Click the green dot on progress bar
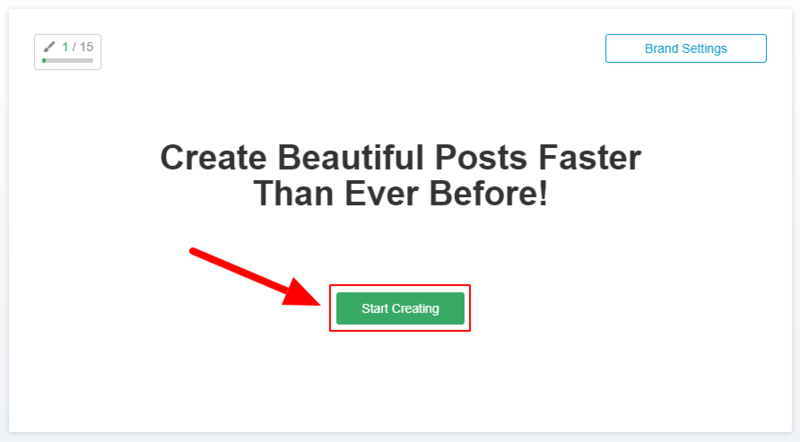 44,60
